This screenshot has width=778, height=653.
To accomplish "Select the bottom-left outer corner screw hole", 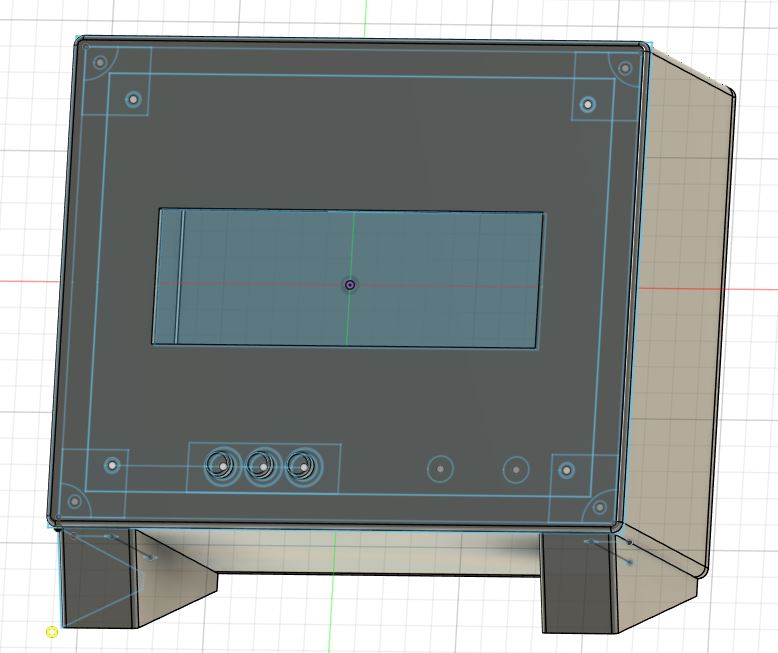I will tap(73, 501).
